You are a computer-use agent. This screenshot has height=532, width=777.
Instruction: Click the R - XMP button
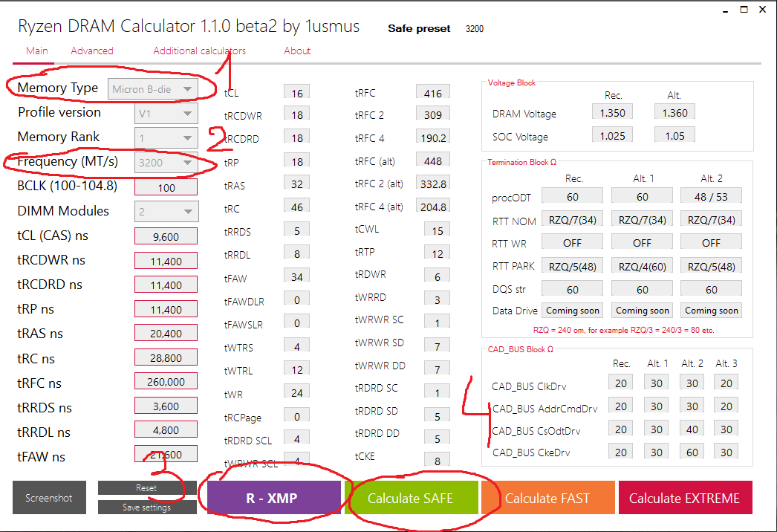[273, 497]
